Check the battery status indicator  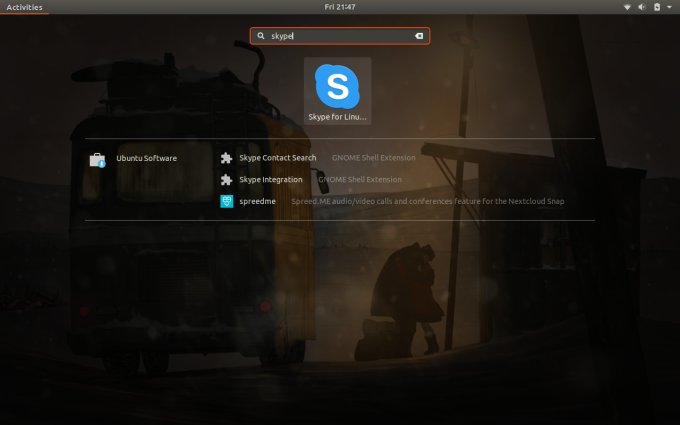pos(657,7)
